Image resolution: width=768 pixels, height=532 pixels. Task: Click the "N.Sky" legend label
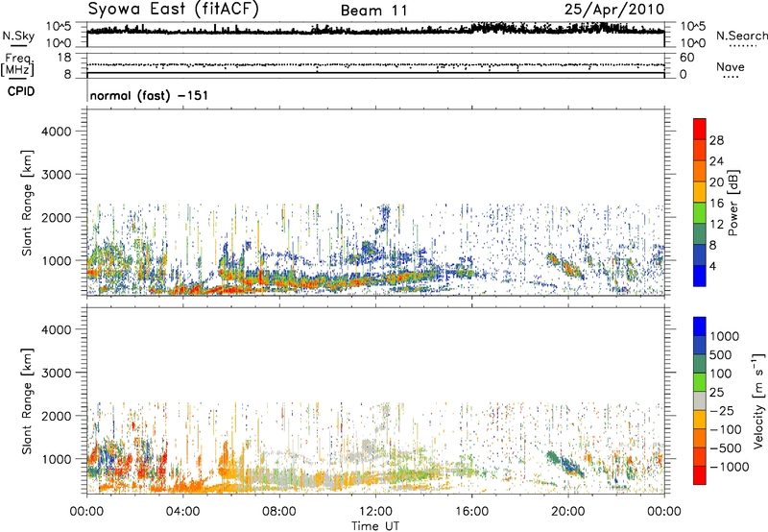(18, 36)
